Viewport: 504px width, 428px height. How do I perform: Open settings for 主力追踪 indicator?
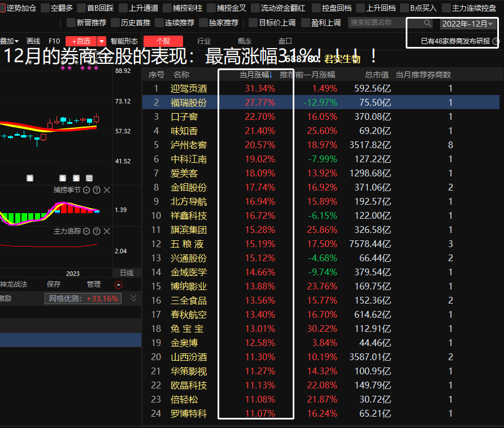[x=86, y=231]
